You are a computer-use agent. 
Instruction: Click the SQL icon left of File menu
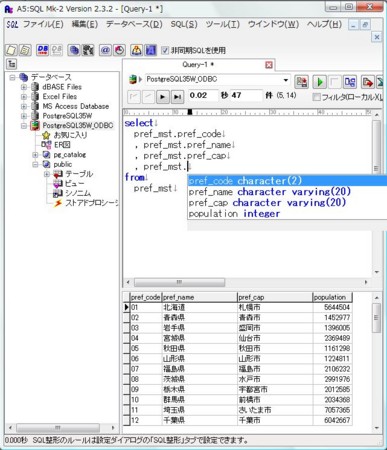coord(12,24)
